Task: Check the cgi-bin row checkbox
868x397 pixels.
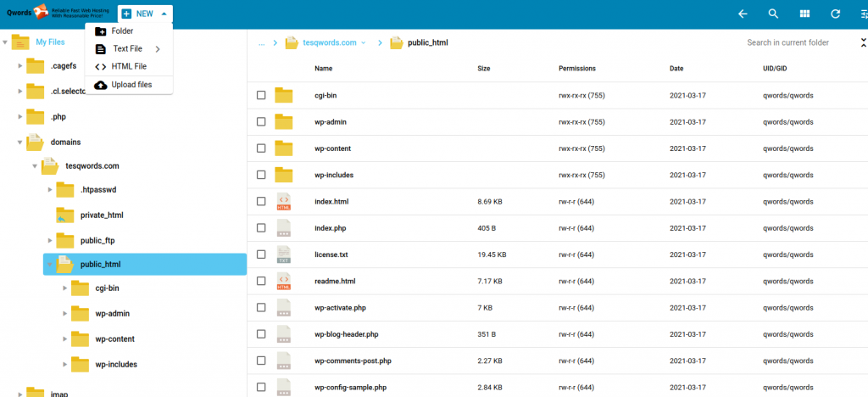Action: [261, 95]
